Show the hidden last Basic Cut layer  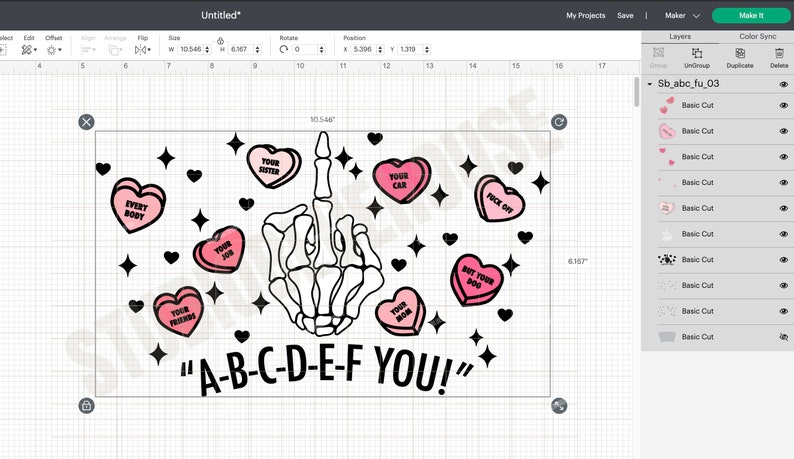tap(783, 337)
